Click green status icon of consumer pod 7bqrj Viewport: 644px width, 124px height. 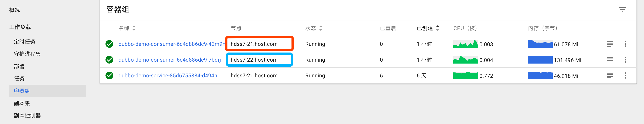pos(109,60)
